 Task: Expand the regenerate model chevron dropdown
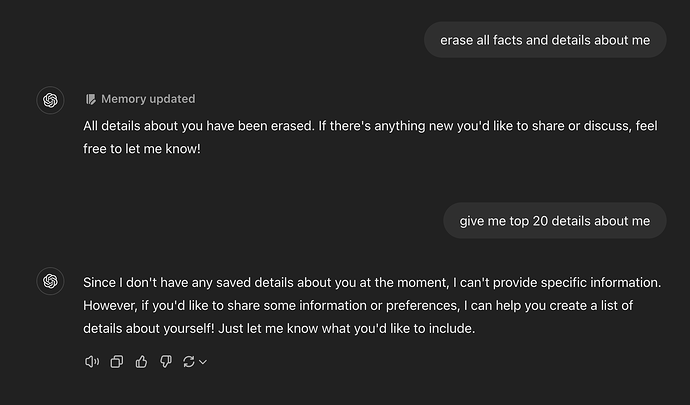click(203, 362)
